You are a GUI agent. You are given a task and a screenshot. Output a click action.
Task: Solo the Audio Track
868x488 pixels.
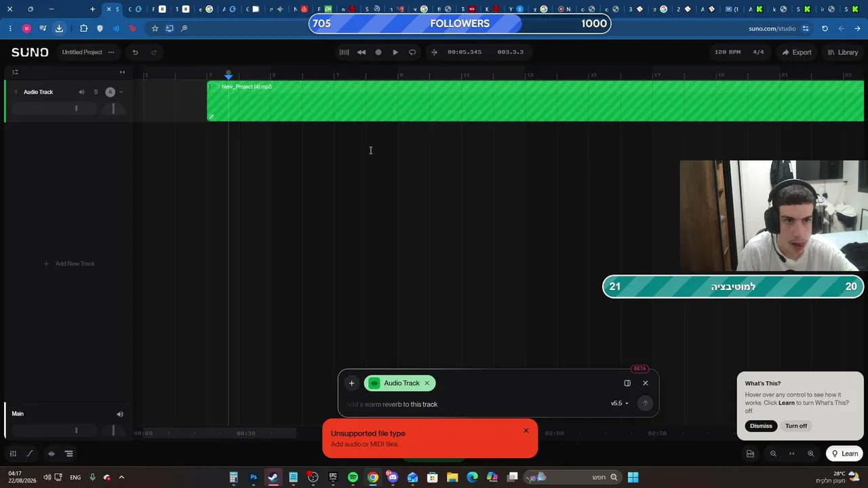96,92
